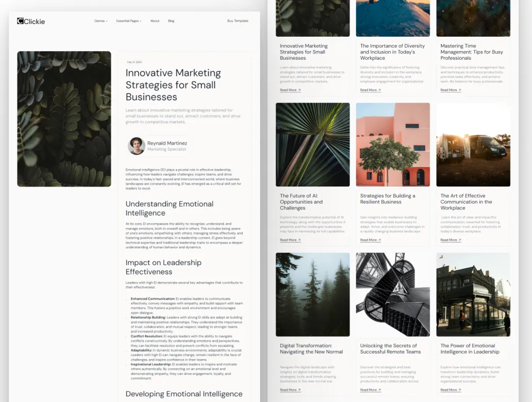The image size is (532, 402).
Task: Open the Blog page link
Action: (x=171, y=21)
